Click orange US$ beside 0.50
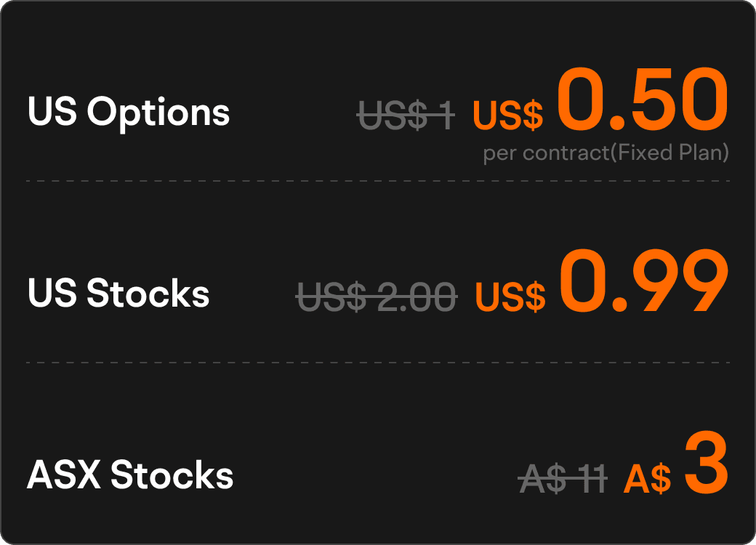Image resolution: width=756 pixels, height=545 pixels. coord(507,115)
